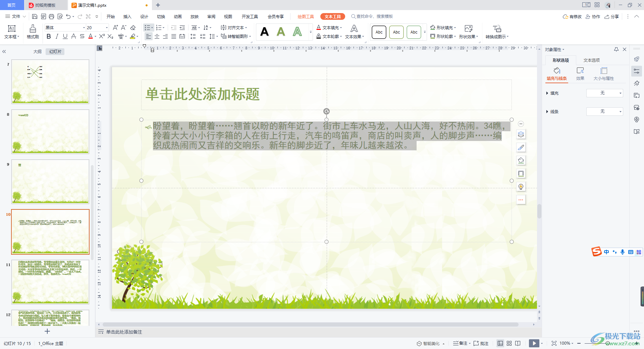The width and height of the screenshot is (644, 349).
Task: Open the Fill (填充) dropdown set to 无
Action: pos(604,93)
